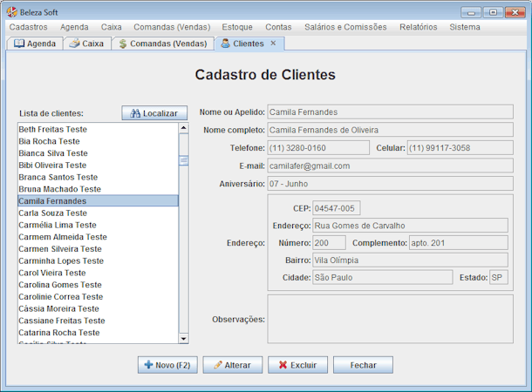This screenshot has width=532, height=392.
Task: Click the Nome ou Apelido field
Action: 390,112
